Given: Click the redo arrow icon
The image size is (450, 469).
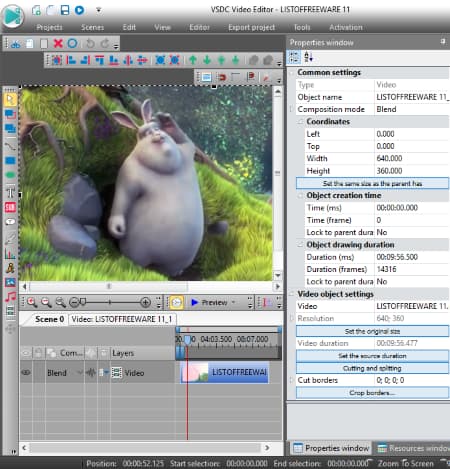Looking at the screenshot, I should pyautogui.click(x=105, y=43).
